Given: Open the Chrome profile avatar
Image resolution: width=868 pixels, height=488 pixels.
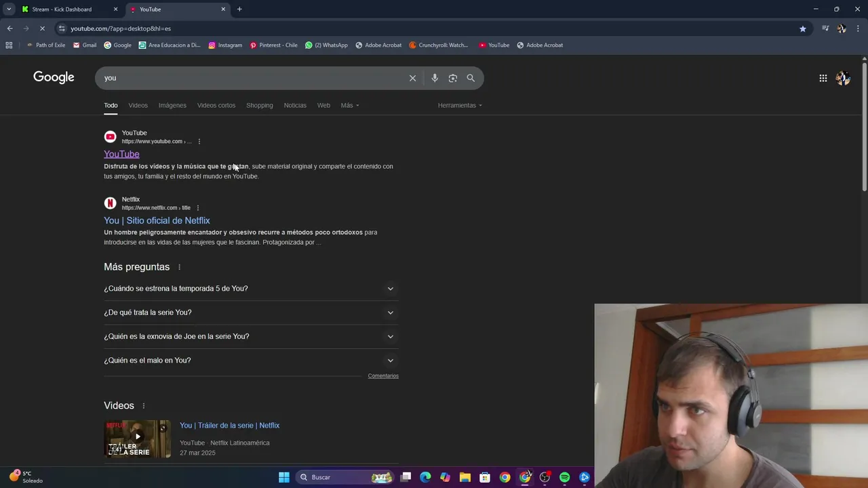Looking at the screenshot, I should click(x=842, y=28).
